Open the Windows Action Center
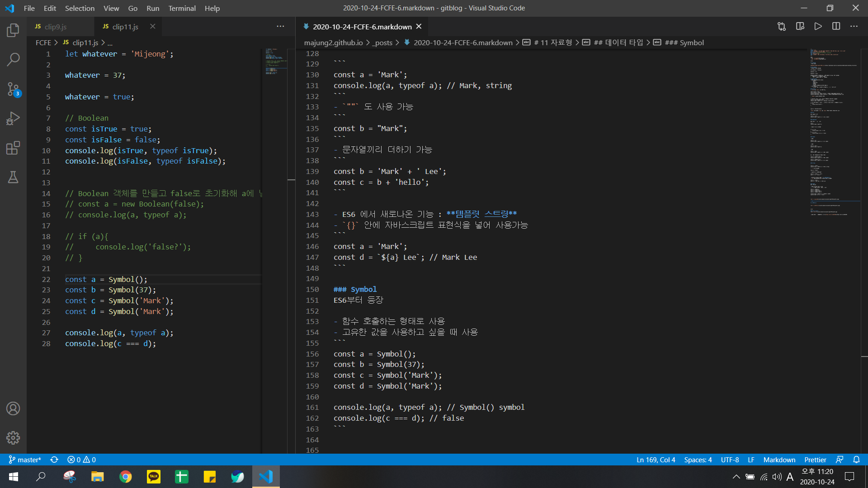 [x=849, y=477]
